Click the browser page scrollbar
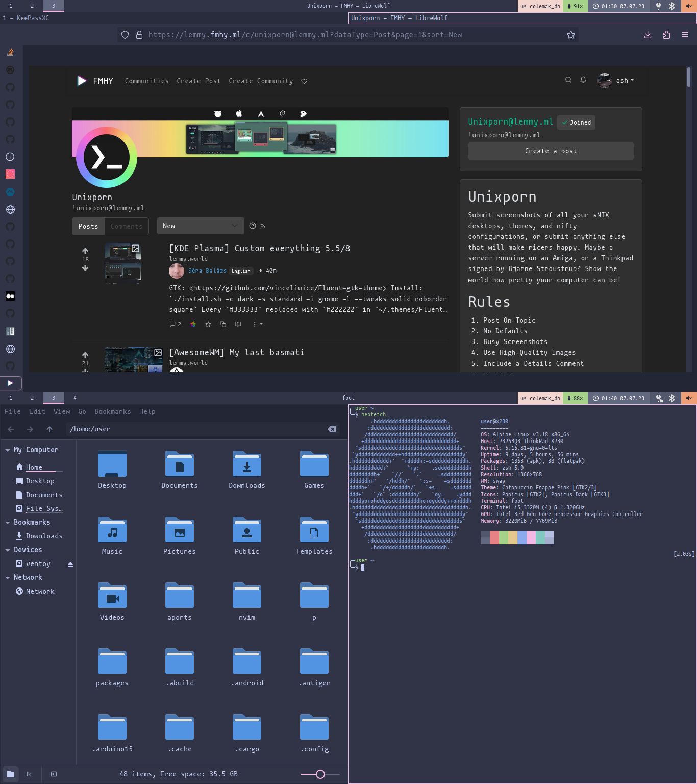Image resolution: width=697 pixels, height=784 pixels. (688, 77)
